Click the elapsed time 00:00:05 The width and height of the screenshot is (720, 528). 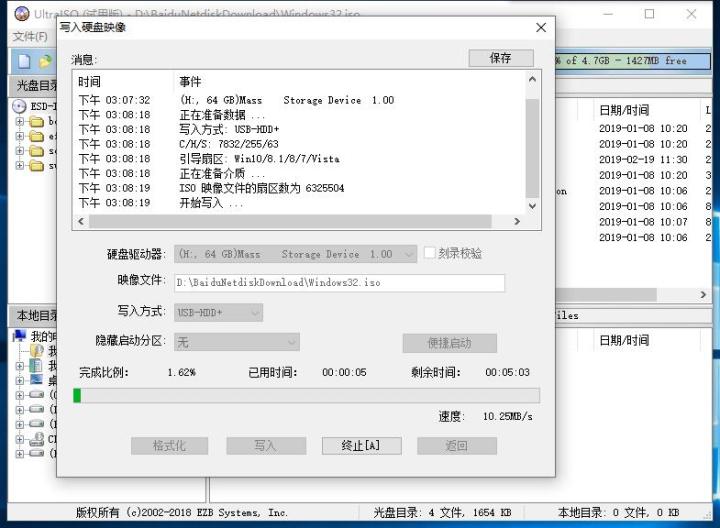pos(344,372)
